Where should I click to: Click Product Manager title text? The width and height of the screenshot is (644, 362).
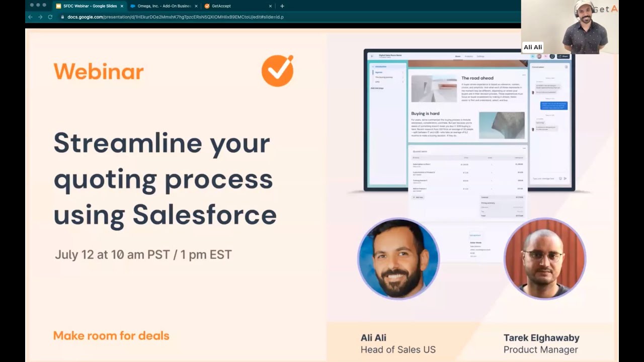click(540, 349)
